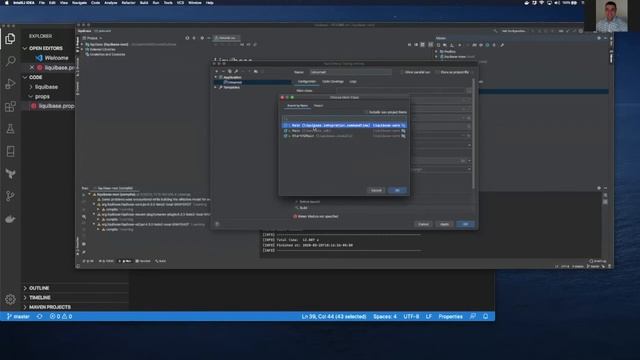Open errors and warnings count in status bar

pyautogui.click(x=61, y=316)
